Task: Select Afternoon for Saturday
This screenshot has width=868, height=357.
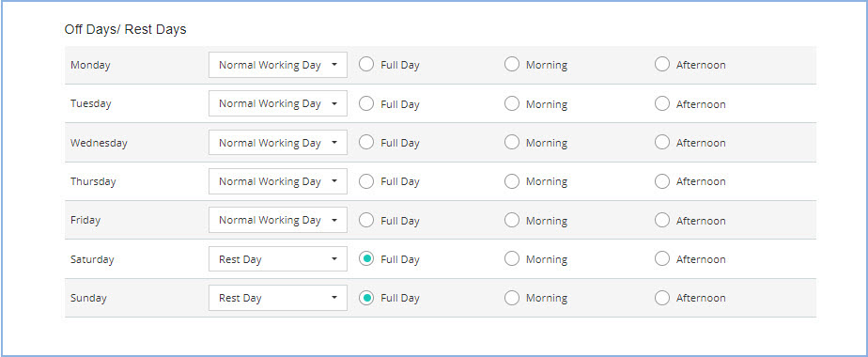Action: pos(662,258)
